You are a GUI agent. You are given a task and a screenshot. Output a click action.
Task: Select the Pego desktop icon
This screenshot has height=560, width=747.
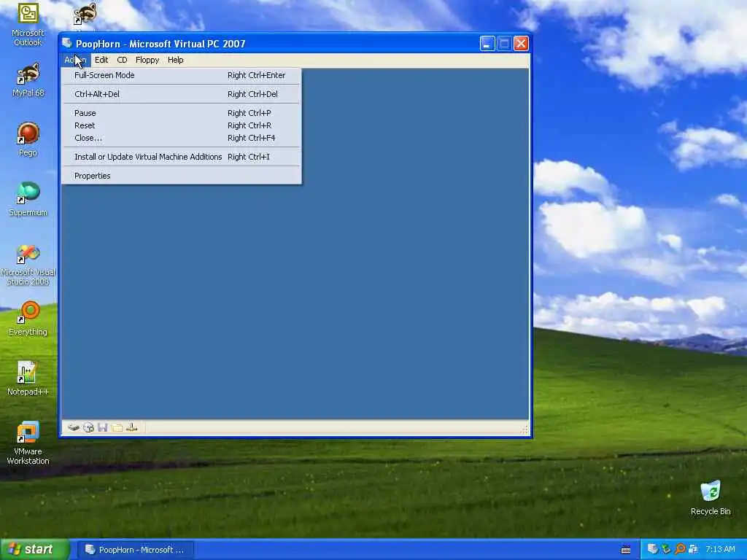(x=28, y=139)
